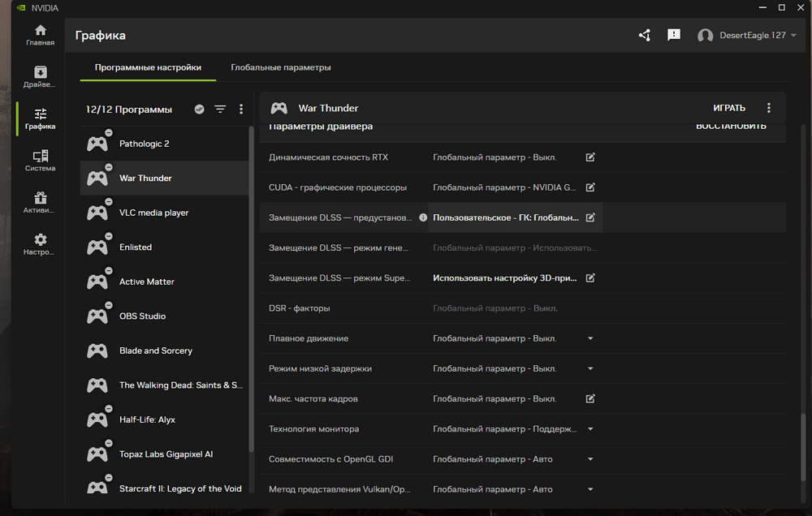Select Enlisted in program list
The height and width of the screenshot is (516, 812).
(x=165, y=247)
